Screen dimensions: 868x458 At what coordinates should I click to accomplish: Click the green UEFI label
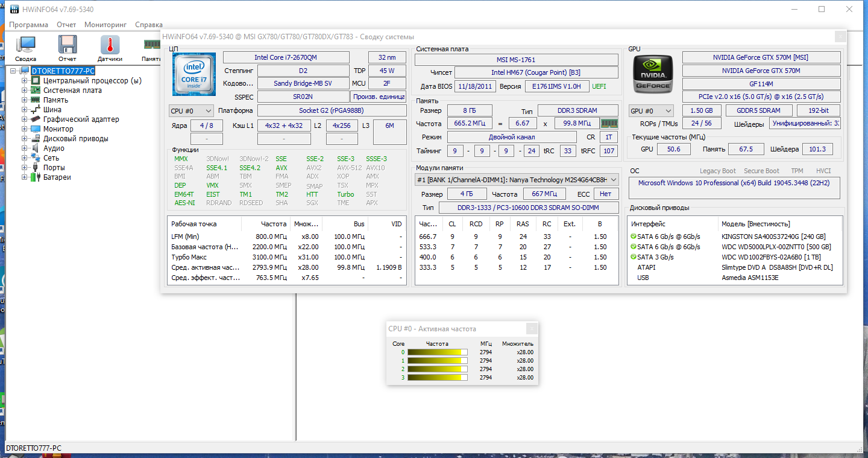[603, 86]
